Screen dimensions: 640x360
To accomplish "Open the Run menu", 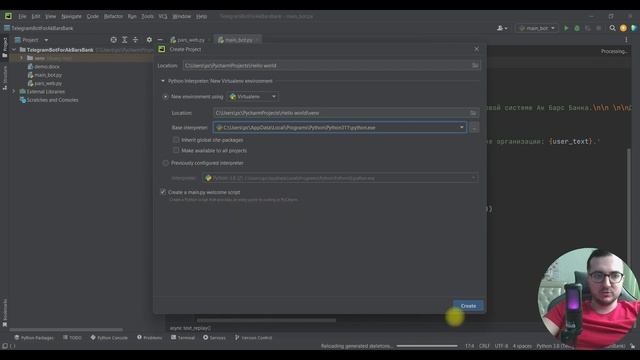I will tap(132, 16).
